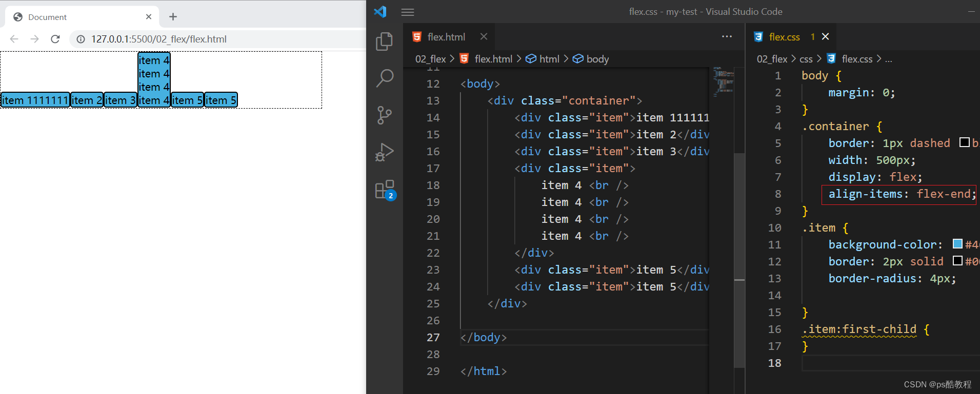Open the VS Code hamburger menu
This screenshot has width=980, height=394.
[x=408, y=12]
